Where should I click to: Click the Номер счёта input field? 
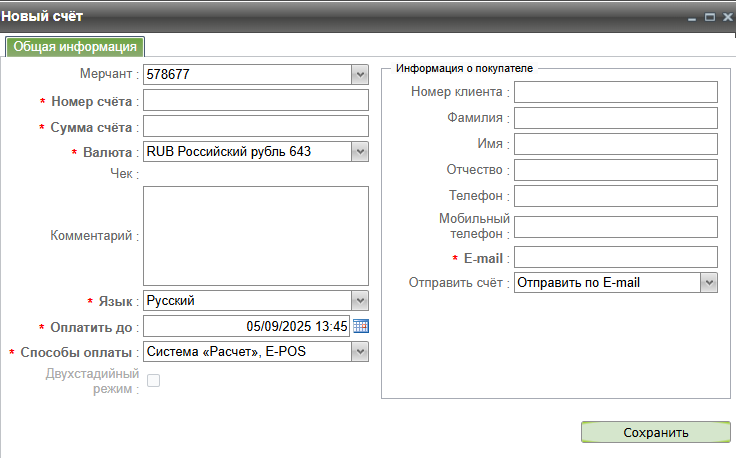tap(256, 100)
